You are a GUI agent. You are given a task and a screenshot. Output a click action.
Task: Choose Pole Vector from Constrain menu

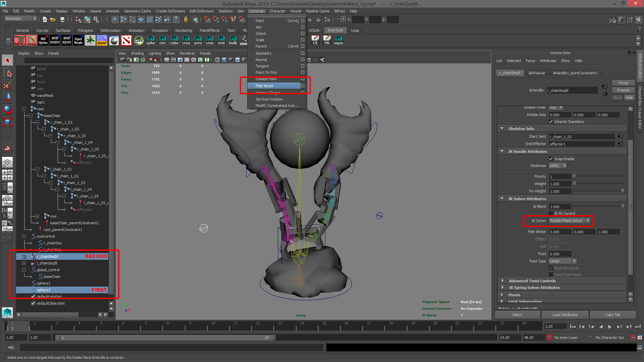tap(264, 86)
